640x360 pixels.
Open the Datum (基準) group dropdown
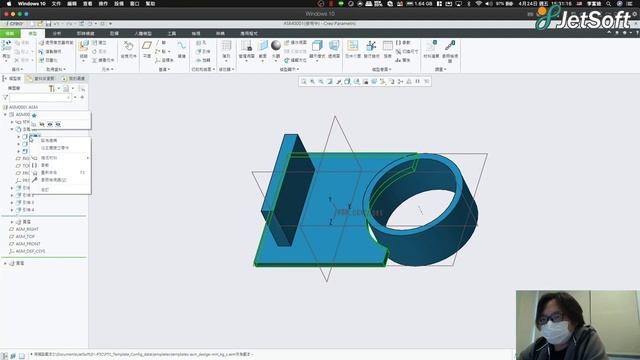coord(165,69)
